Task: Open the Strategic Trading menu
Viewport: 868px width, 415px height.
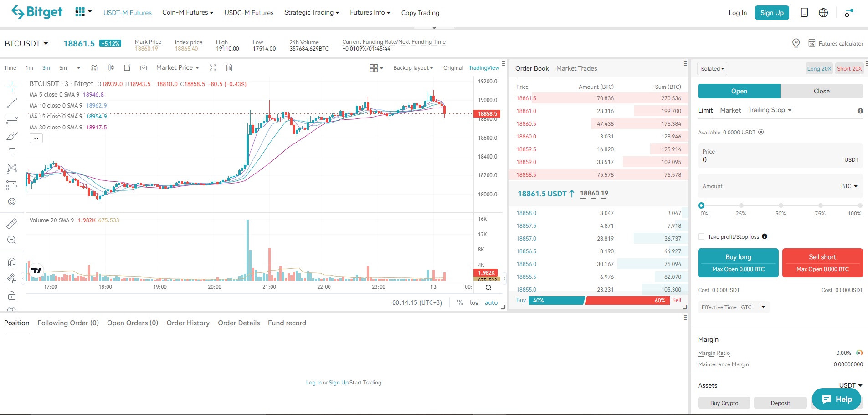Action: coord(312,12)
